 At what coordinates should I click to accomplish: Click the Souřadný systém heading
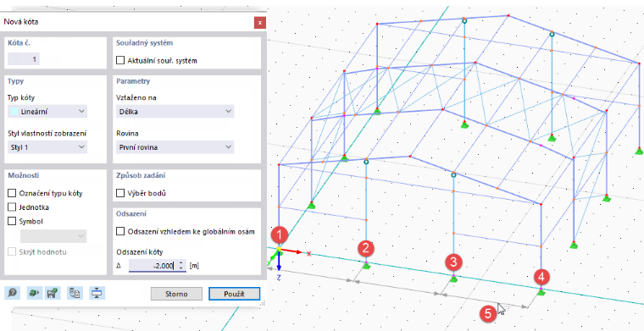coord(145,42)
